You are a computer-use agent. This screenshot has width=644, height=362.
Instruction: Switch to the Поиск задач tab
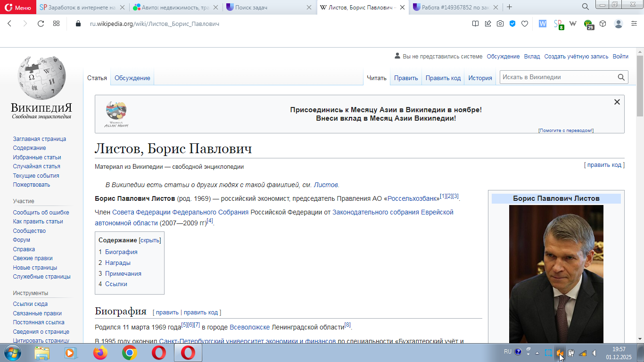[x=269, y=7]
